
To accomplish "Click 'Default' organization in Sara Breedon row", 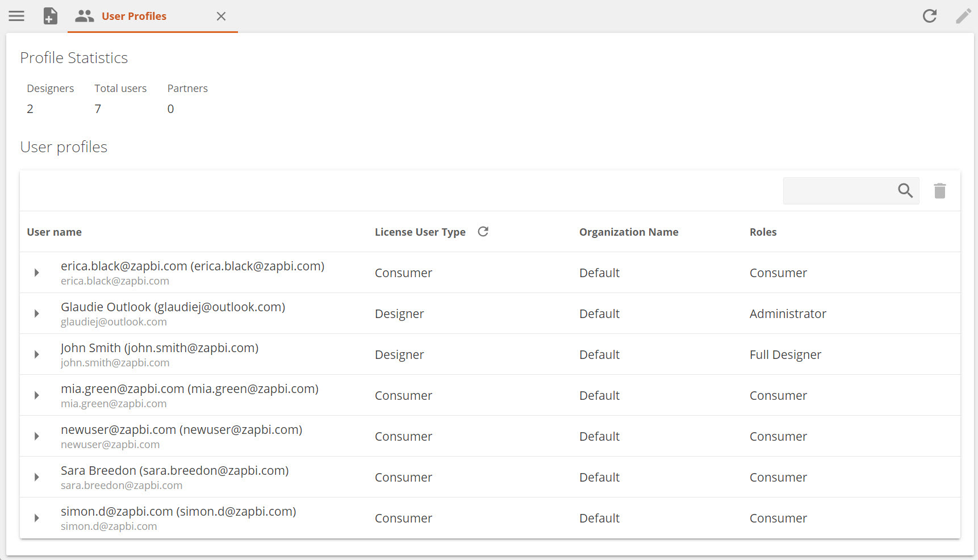I will click(599, 477).
